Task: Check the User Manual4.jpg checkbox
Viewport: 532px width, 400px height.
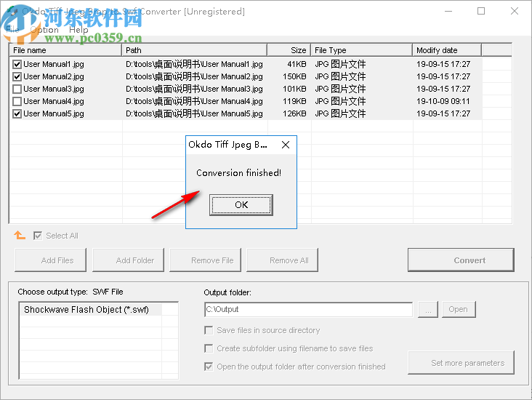Action: tap(17, 101)
